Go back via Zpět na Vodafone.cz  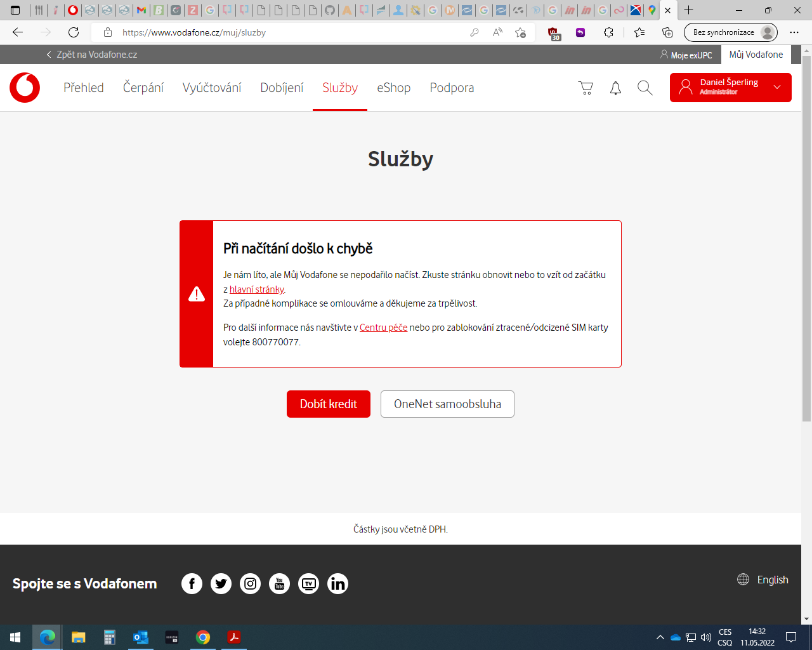[91, 55]
